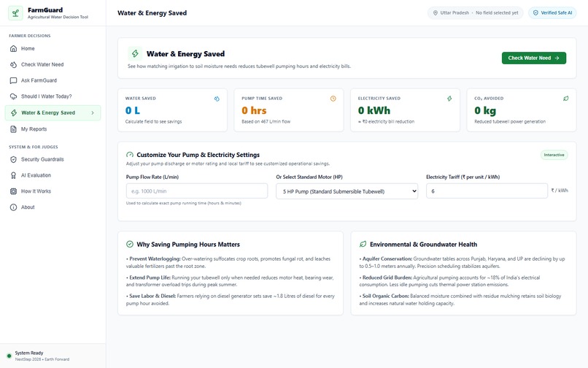Click the System Ready status text

29,353
